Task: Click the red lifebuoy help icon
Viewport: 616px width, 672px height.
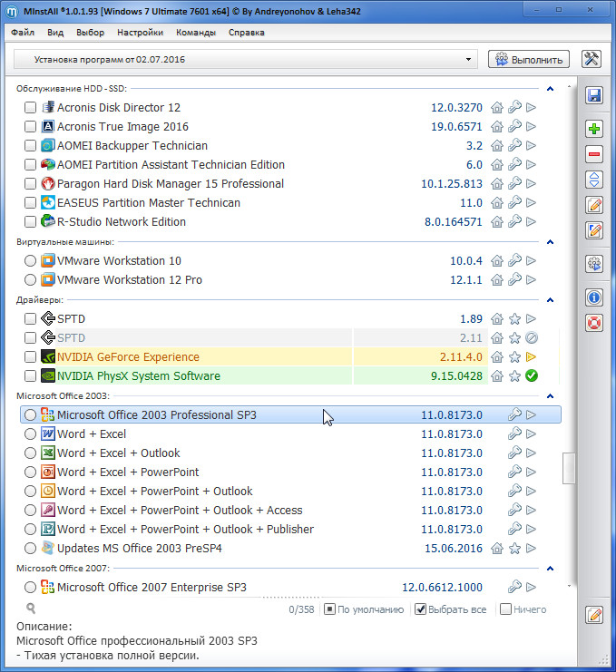Action: (x=594, y=323)
